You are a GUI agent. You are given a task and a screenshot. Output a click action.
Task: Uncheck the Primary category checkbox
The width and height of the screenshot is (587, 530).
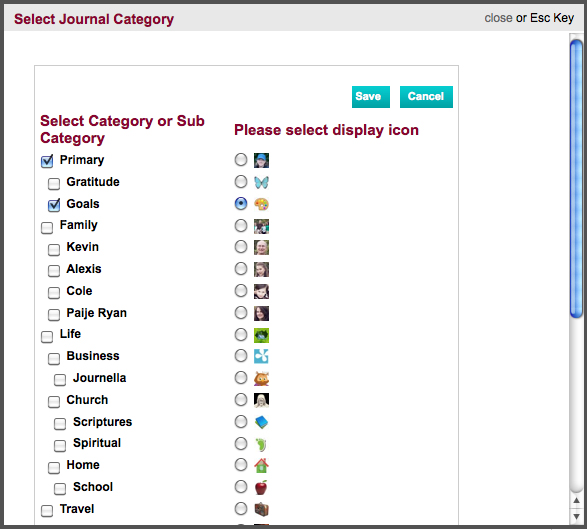pos(47,161)
